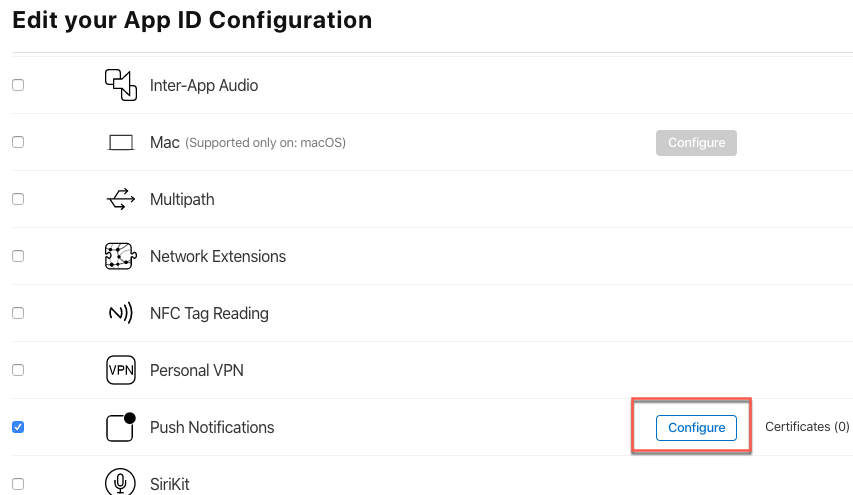
Task: Check the Mac capability checkbox
Action: point(18,142)
